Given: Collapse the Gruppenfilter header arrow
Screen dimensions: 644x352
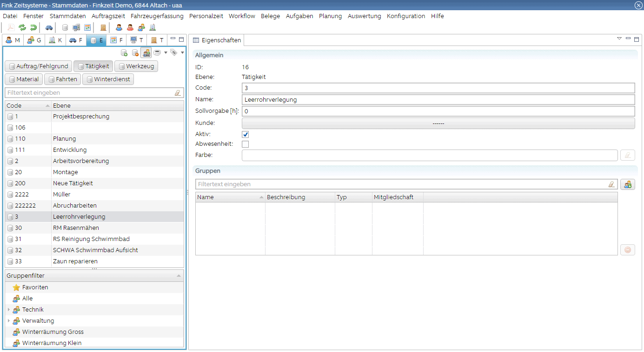Looking at the screenshot, I should 179,276.
